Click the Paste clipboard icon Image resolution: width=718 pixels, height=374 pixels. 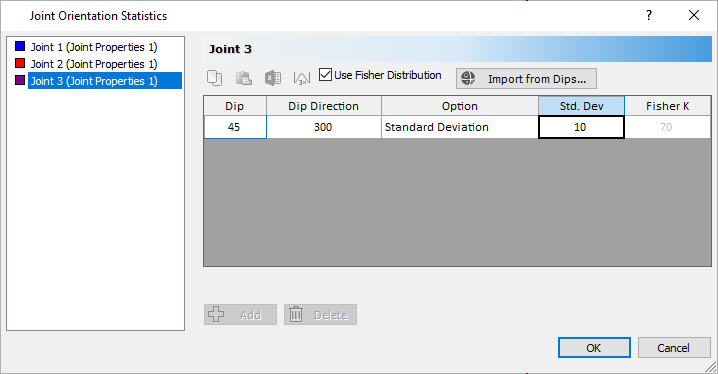[244, 78]
